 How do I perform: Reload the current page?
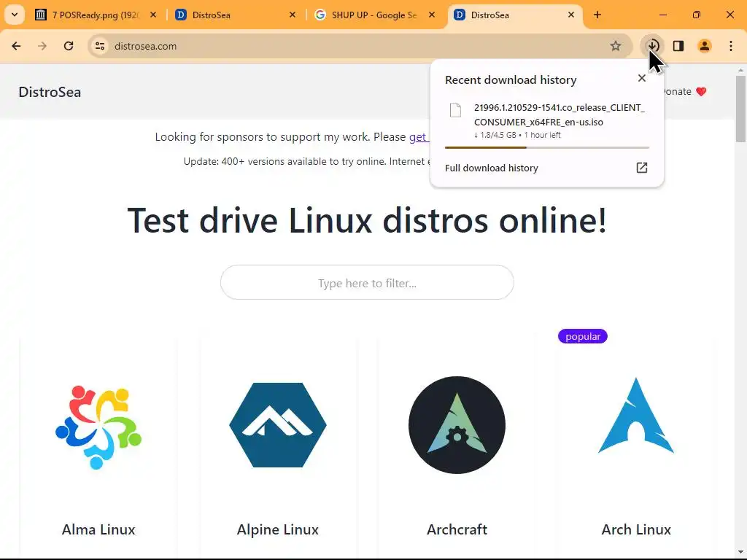point(69,46)
